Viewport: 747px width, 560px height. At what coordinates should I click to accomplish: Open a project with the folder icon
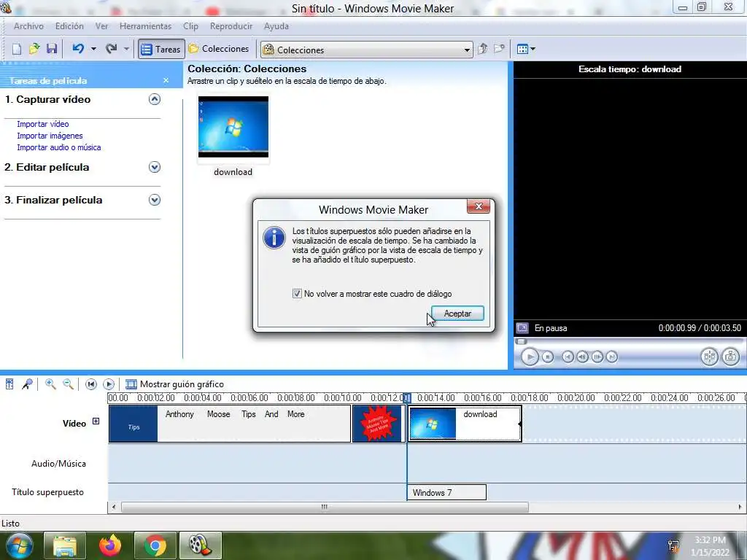click(x=34, y=49)
